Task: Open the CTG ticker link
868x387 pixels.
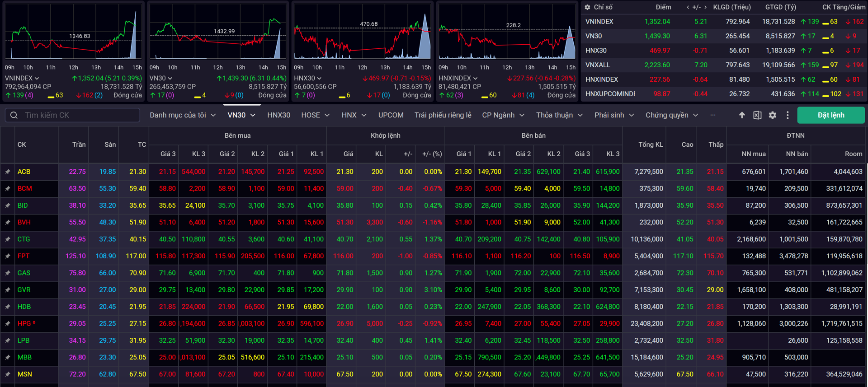Action: [x=24, y=239]
